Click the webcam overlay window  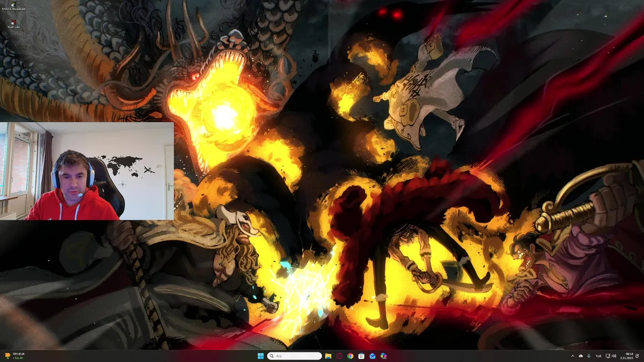click(87, 171)
